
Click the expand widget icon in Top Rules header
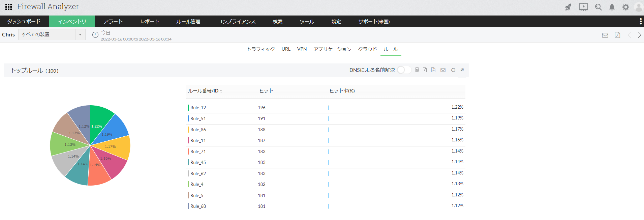click(462, 70)
